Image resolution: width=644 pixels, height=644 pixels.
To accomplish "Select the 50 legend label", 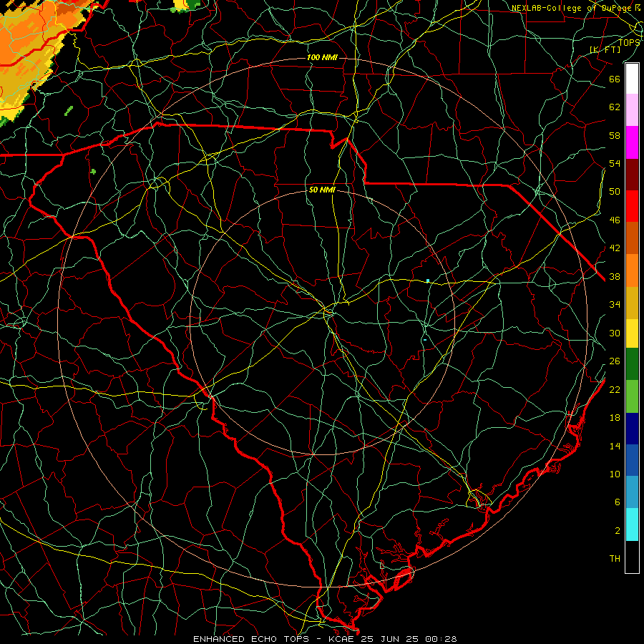I will (615, 191).
